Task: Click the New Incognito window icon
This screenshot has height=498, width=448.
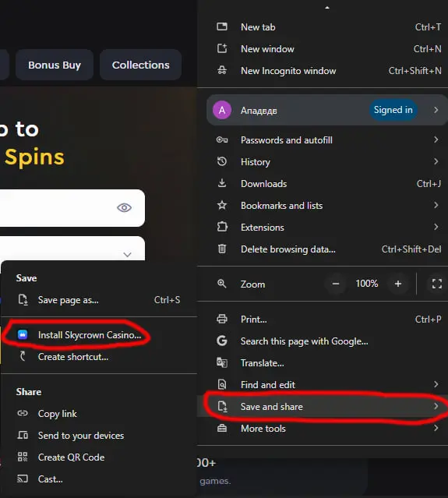Action: [x=222, y=70]
